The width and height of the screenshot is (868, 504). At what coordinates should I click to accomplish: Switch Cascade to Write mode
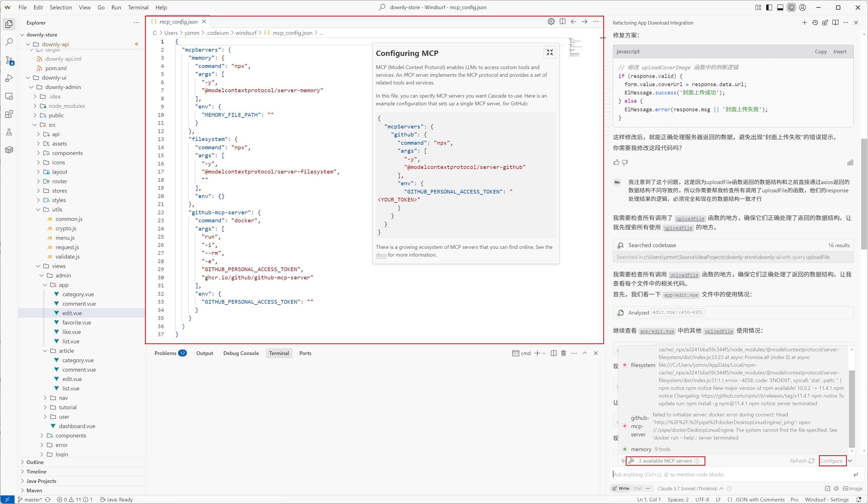coord(620,488)
